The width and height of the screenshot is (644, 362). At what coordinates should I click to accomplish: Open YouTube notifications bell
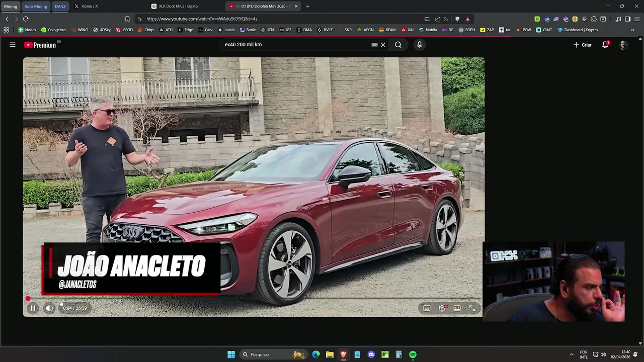click(606, 45)
